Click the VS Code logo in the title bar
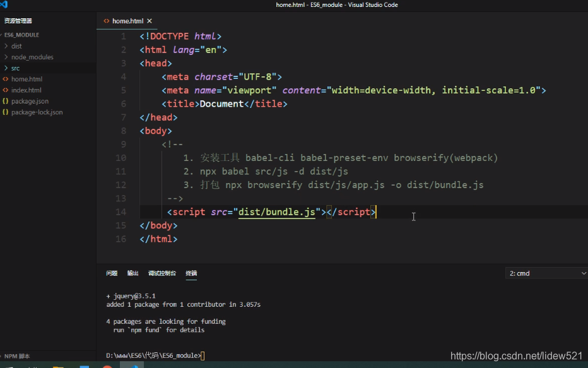 [x=5, y=4]
